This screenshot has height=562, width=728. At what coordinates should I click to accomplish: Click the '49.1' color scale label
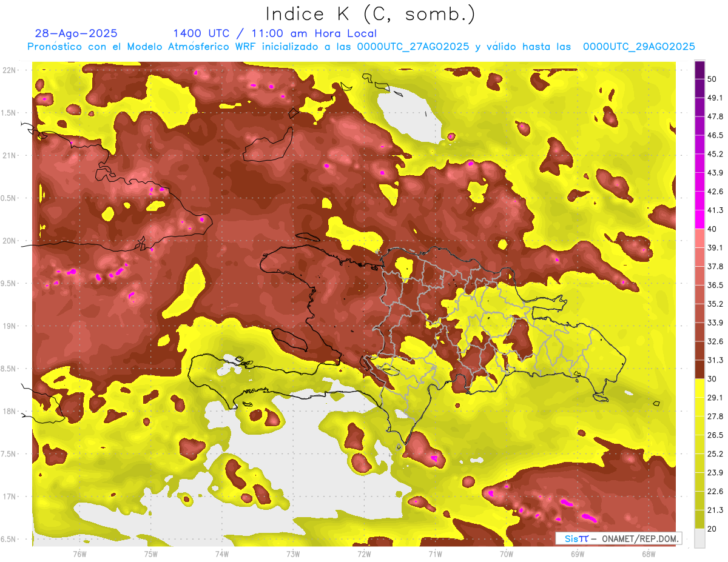[715, 98]
